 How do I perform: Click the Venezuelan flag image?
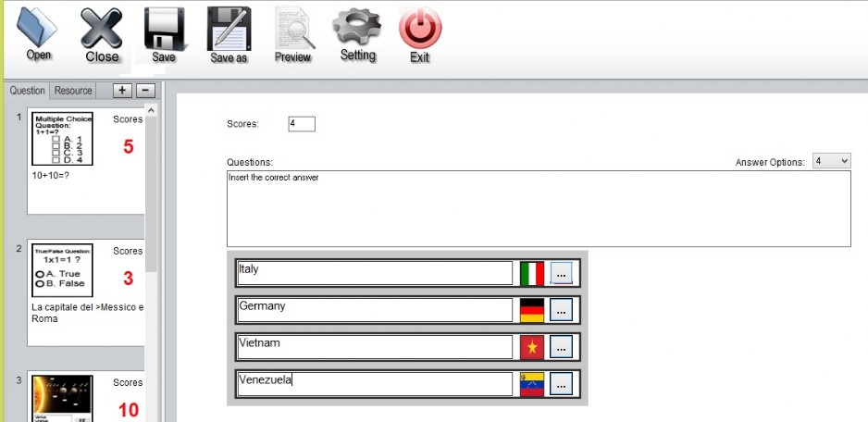point(532,384)
